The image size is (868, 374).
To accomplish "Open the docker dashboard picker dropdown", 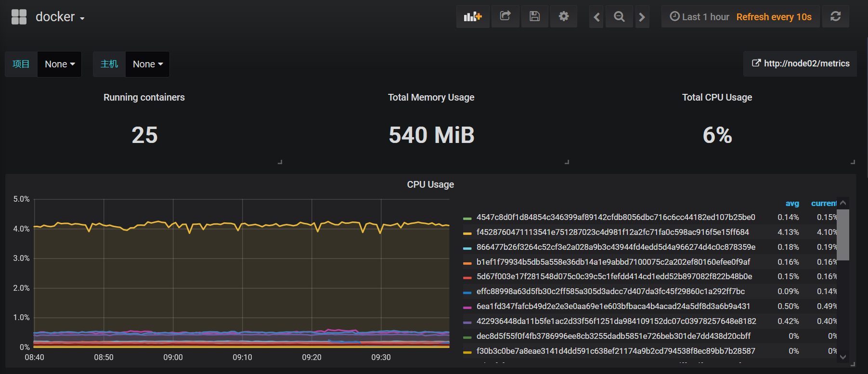I will tap(60, 17).
